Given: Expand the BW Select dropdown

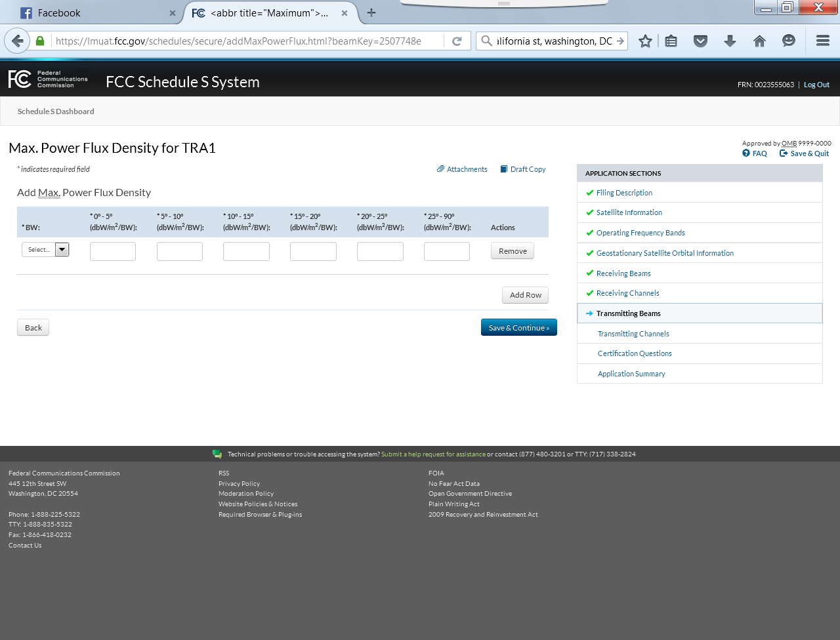Looking at the screenshot, I should point(45,249).
